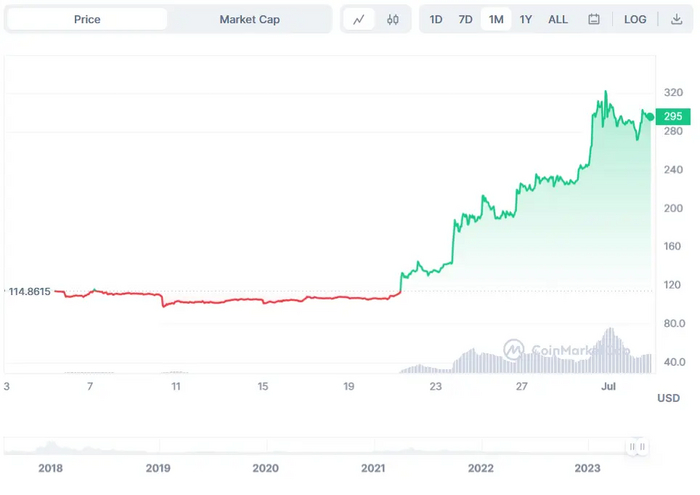Switch to the Market Cap tab

249,19
